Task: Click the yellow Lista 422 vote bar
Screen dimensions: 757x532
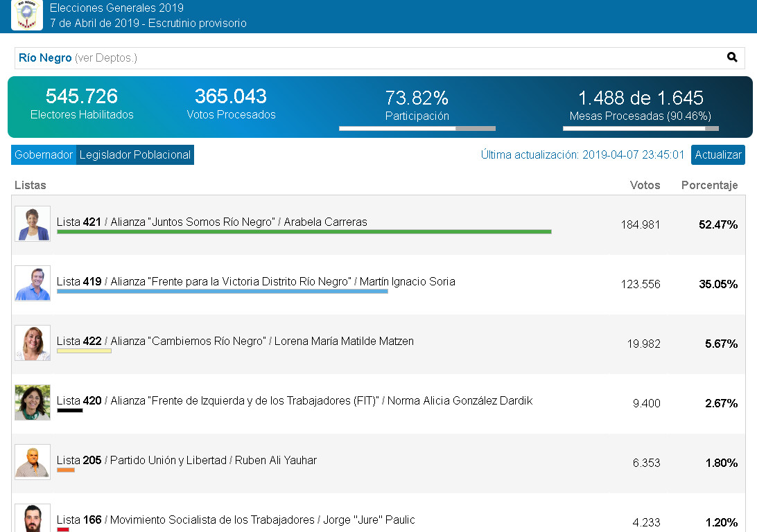Action: coord(84,351)
